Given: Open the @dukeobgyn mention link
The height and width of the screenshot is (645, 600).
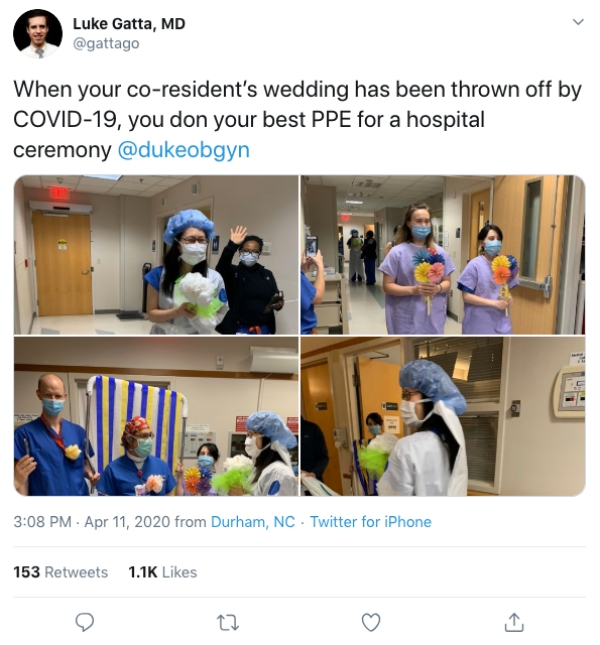Looking at the screenshot, I should tap(183, 150).
